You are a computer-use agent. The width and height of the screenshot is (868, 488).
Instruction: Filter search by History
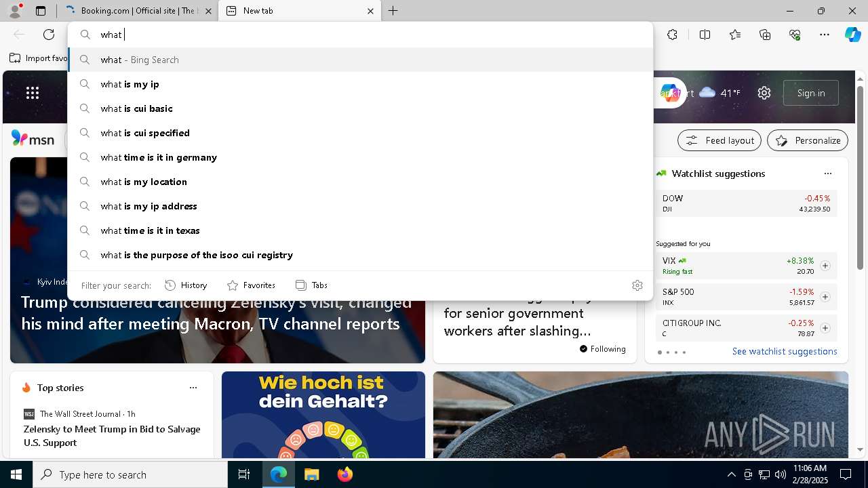point(186,285)
